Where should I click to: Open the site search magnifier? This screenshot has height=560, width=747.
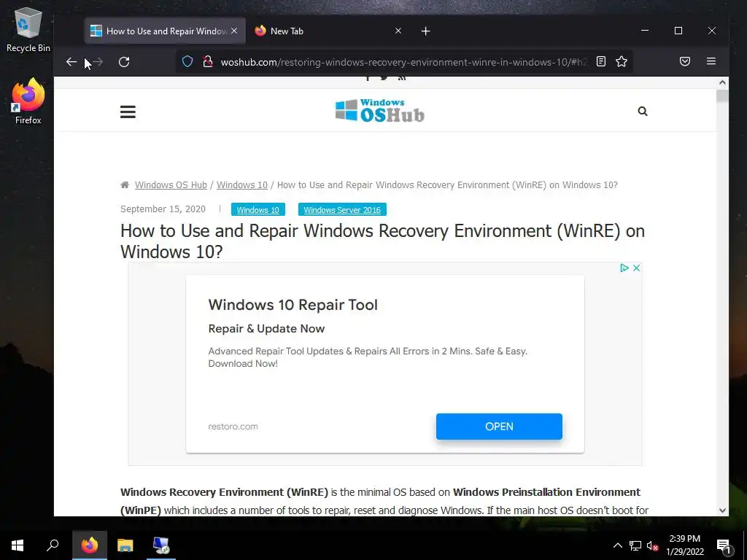[642, 112]
